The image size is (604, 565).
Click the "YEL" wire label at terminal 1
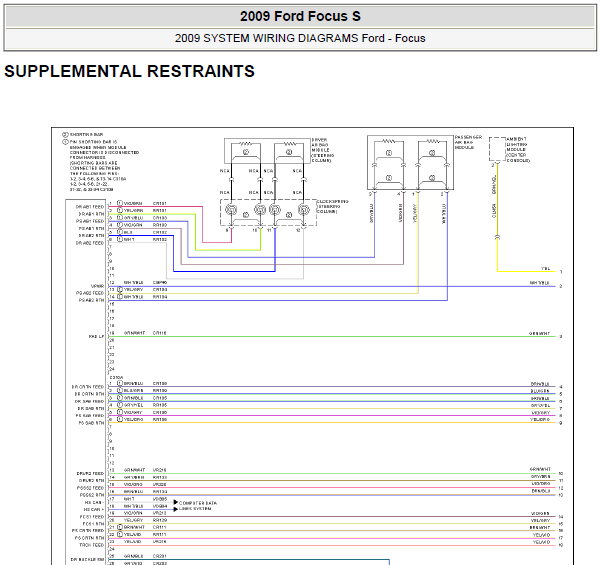pos(545,268)
